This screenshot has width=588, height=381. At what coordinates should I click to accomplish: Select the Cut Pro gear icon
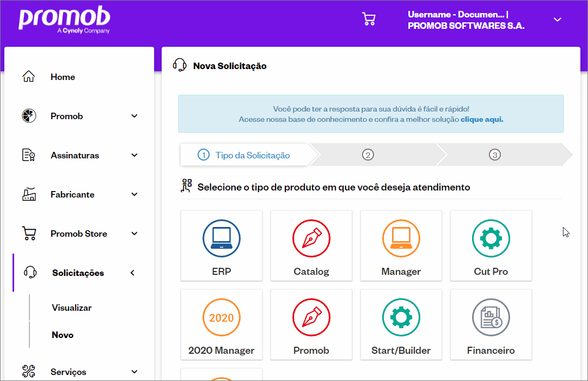491,238
